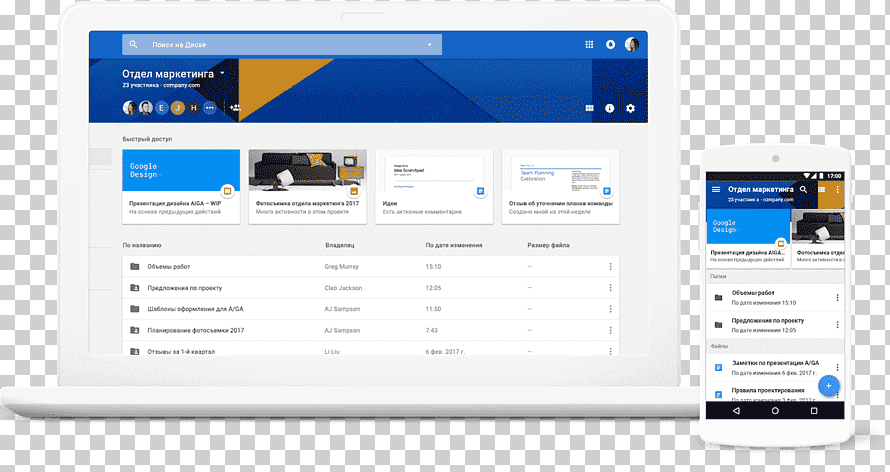This screenshot has height=472, width=890.
Task: Open team drive settings gear
Action: [630, 108]
